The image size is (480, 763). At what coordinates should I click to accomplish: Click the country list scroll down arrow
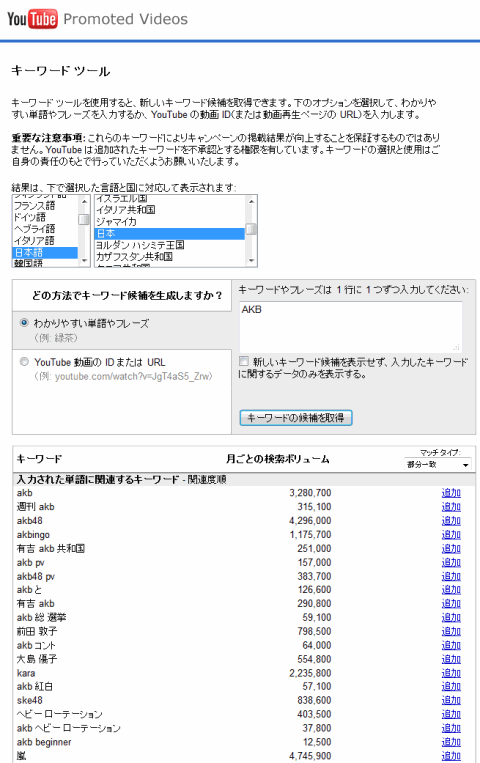click(x=251, y=261)
